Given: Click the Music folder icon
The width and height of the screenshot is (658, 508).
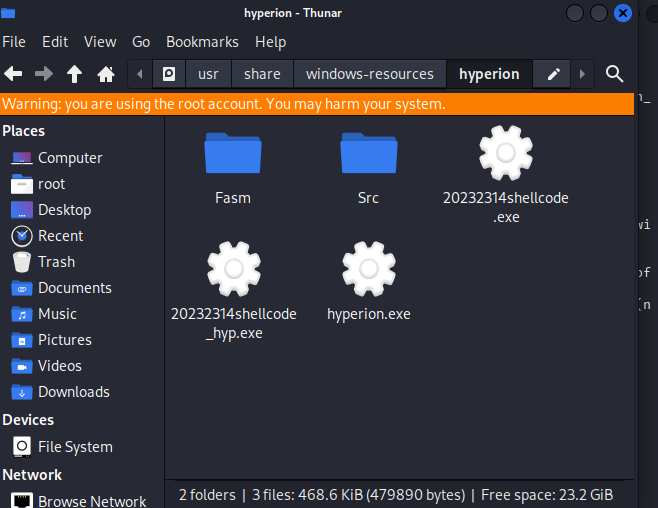Looking at the screenshot, I should coord(22,314).
